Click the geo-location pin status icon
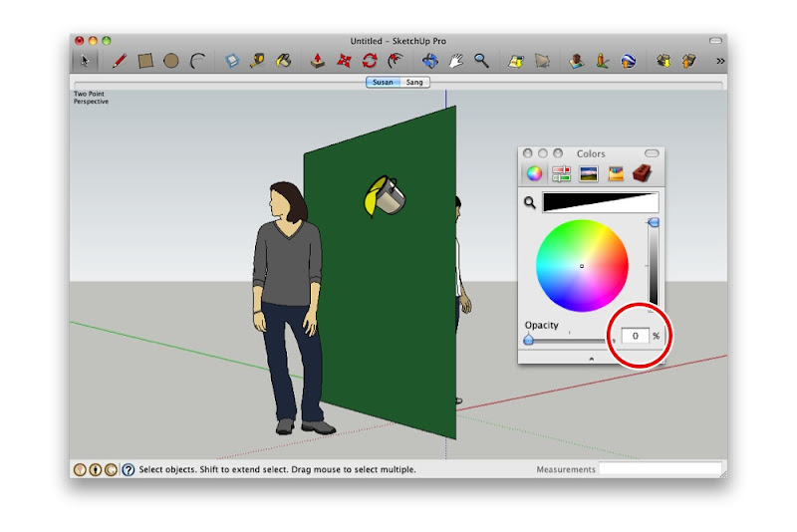The image size is (797, 532). 80,470
